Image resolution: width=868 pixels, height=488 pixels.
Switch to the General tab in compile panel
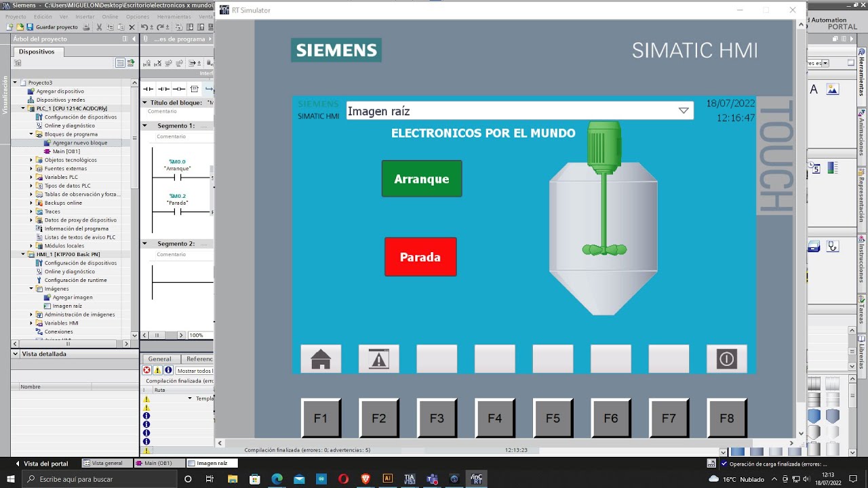click(x=160, y=359)
